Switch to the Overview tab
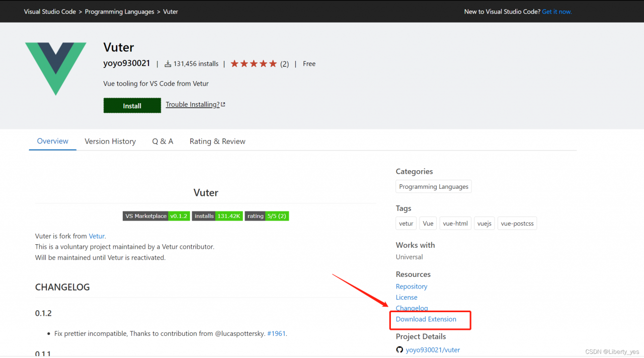644x358 pixels. 53,141
